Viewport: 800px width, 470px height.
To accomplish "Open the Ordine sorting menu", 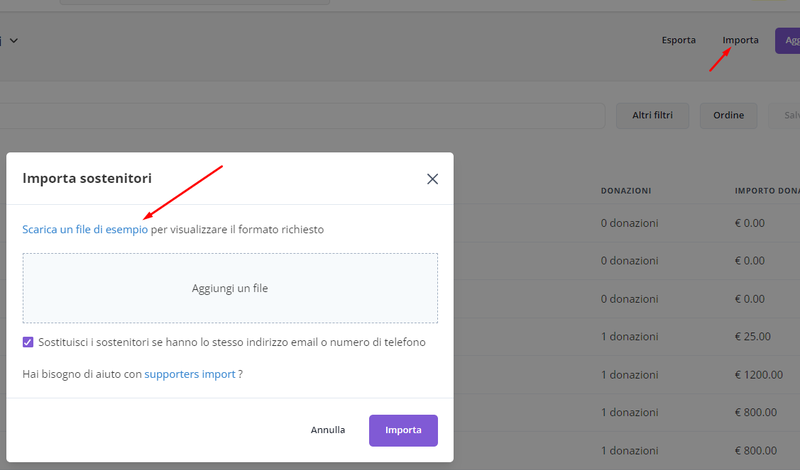I will 728,116.
